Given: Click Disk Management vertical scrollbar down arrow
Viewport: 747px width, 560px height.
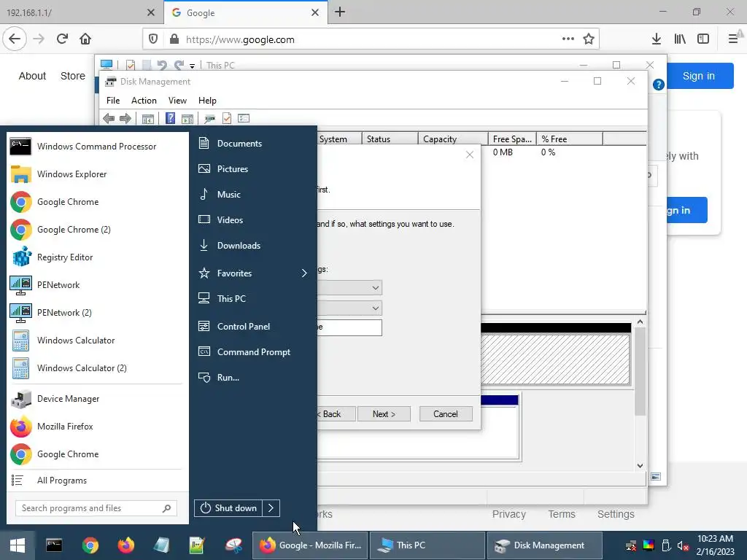Looking at the screenshot, I should [x=640, y=466].
